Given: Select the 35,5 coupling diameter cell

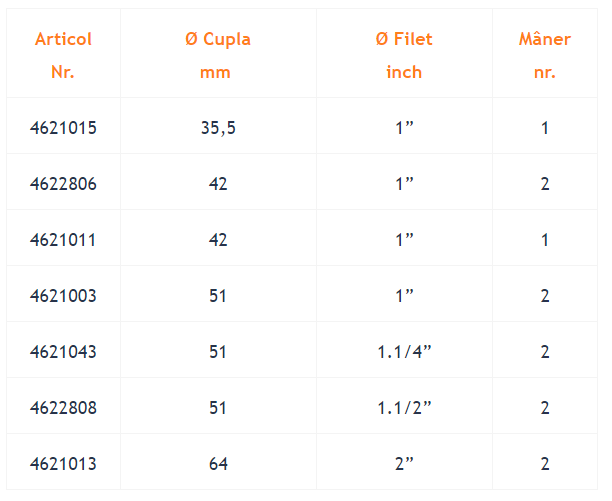Looking at the screenshot, I should coord(218,128).
